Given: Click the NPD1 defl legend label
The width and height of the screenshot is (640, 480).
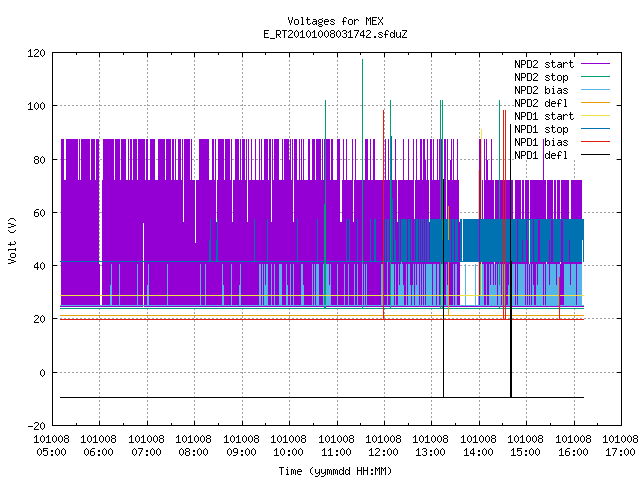Looking at the screenshot, I should click(x=541, y=156).
